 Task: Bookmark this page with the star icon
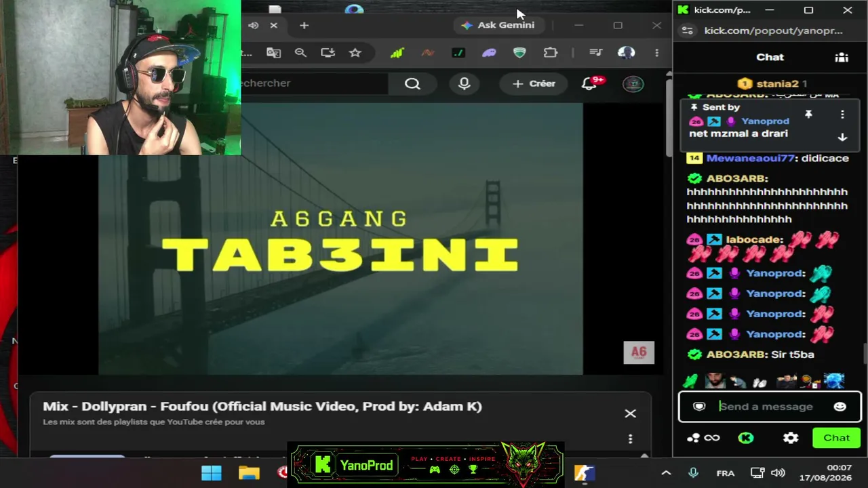355,53
